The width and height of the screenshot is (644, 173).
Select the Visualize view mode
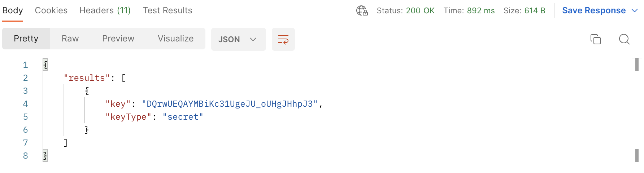[175, 39]
